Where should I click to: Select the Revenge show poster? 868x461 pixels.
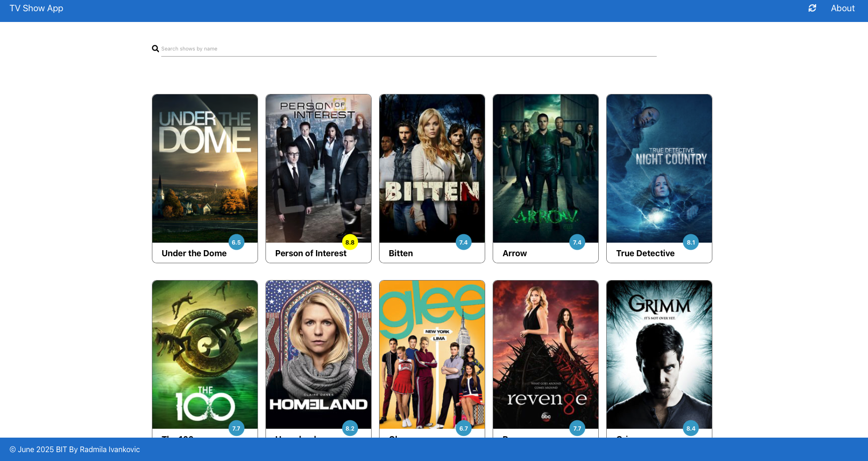pyautogui.click(x=545, y=354)
